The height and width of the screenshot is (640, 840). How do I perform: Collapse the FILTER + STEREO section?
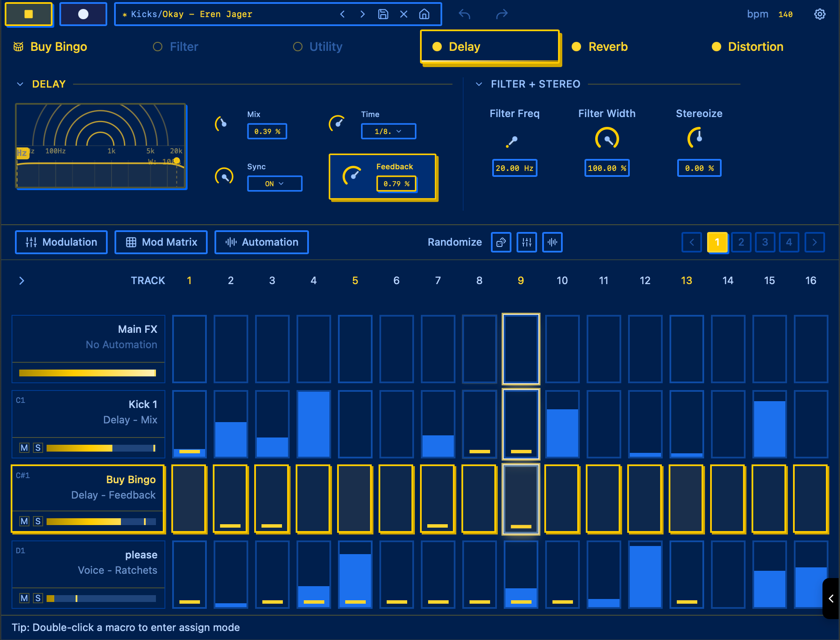click(x=479, y=84)
